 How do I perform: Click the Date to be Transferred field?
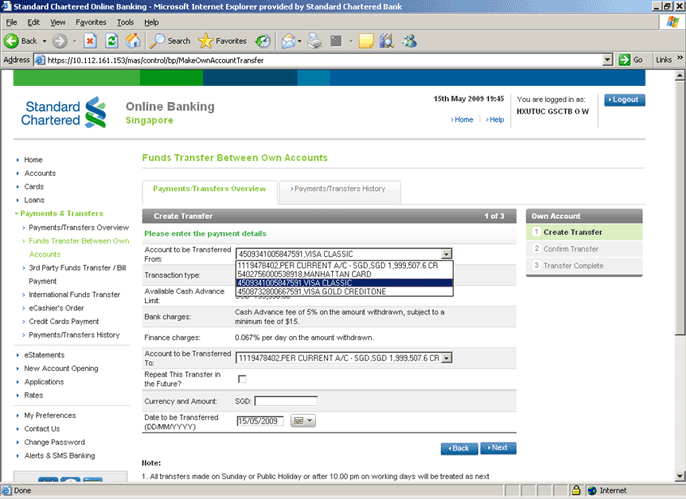(260, 421)
